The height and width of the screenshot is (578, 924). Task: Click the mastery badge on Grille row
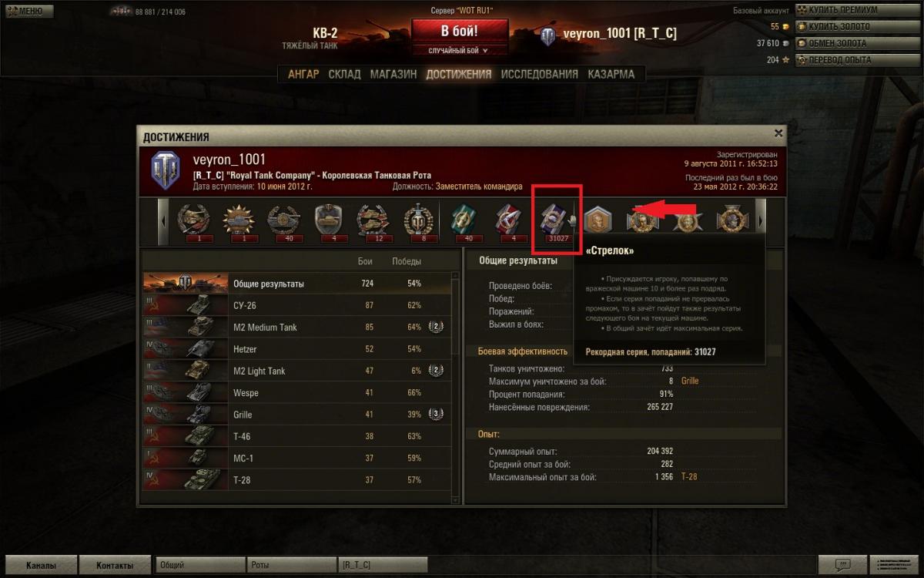point(436,415)
